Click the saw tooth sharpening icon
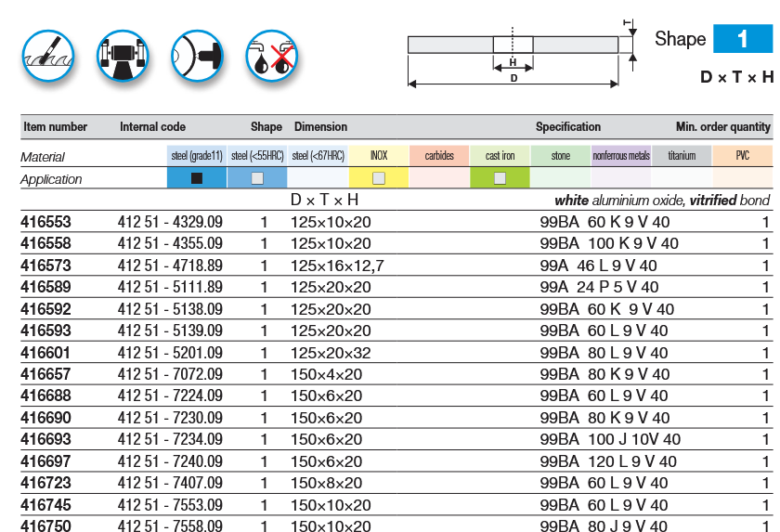Viewport: 780px width, 532px height. pyautogui.click(x=47, y=58)
